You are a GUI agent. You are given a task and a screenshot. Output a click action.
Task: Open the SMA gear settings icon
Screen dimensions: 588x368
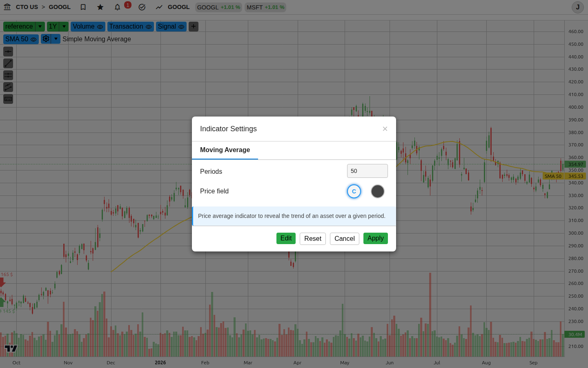[x=46, y=39]
